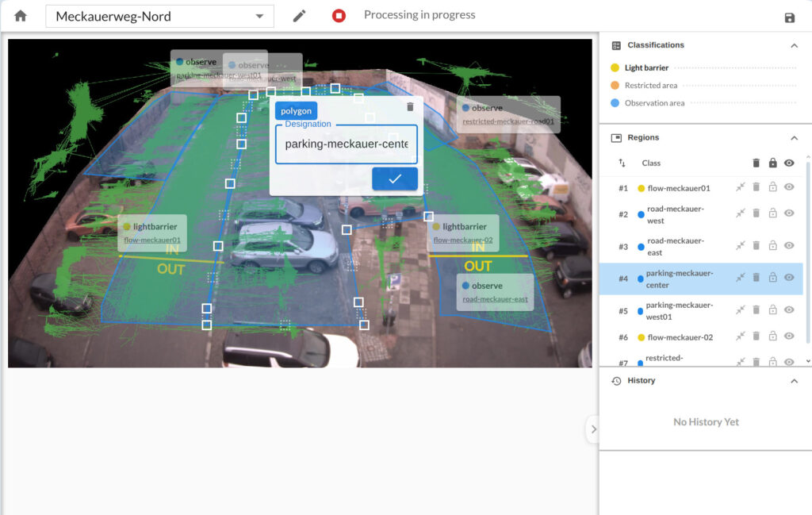Toggle visibility of all regions

pos(789,163)
